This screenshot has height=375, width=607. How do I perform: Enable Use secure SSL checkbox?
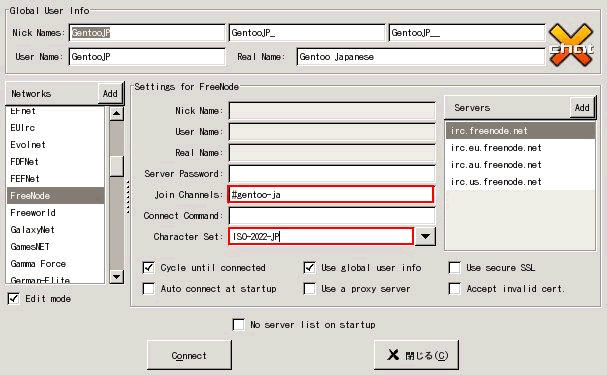[454, 268]
